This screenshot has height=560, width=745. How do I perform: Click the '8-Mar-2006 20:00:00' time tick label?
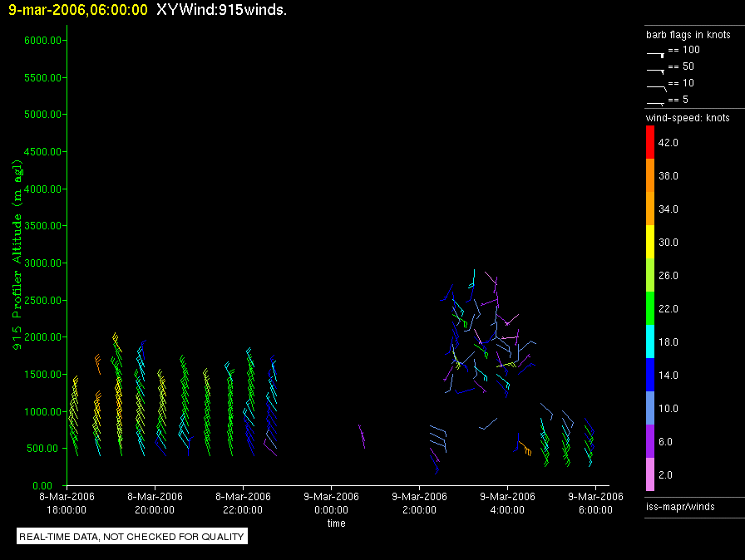pyautogui.click(x=155, y=503)
